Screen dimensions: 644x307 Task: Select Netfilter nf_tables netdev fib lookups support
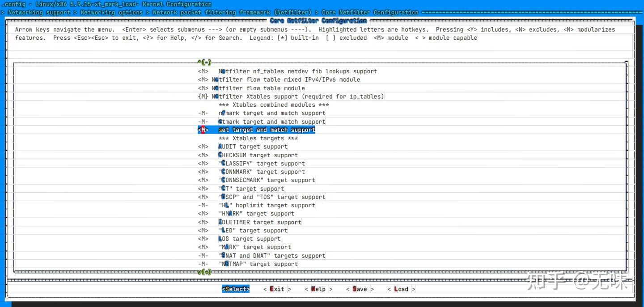[x=298, y=71]
